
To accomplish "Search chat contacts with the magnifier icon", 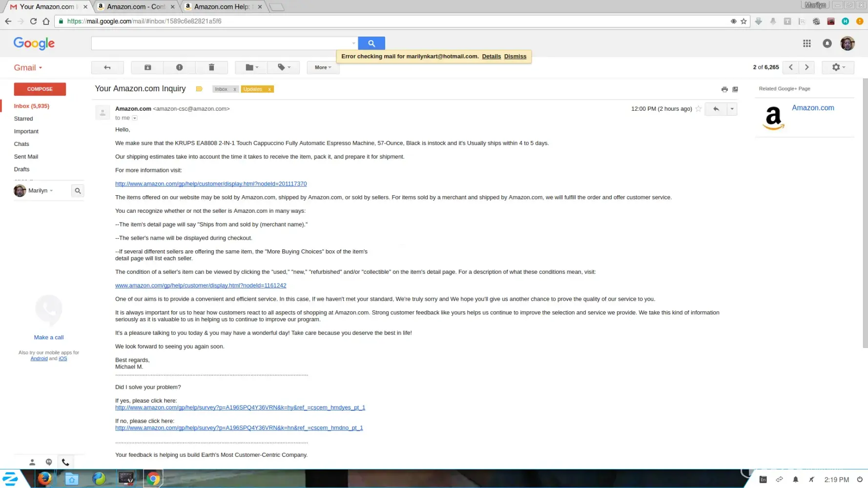I will click(x=78, y=191).
